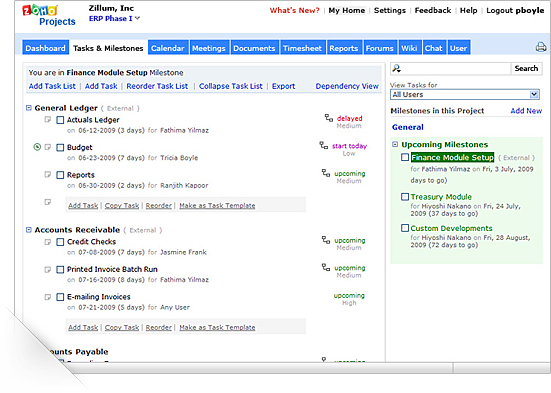Screen dimensions: 551x393
Task: Click Make as Task Template under Accounts Receivable
Action: 217,328
